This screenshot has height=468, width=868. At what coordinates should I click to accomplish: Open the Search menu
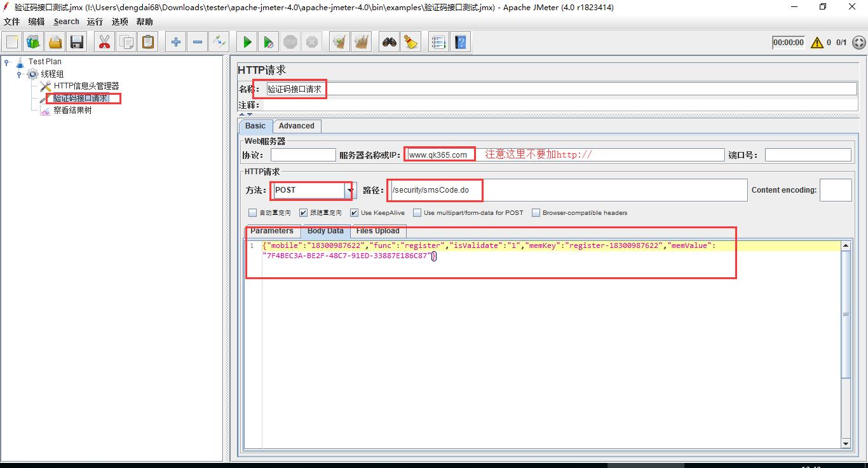click(x=66, y=22)
